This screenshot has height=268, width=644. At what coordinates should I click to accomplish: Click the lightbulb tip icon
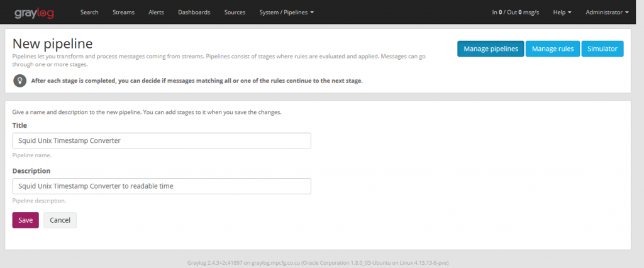point(19,81)
